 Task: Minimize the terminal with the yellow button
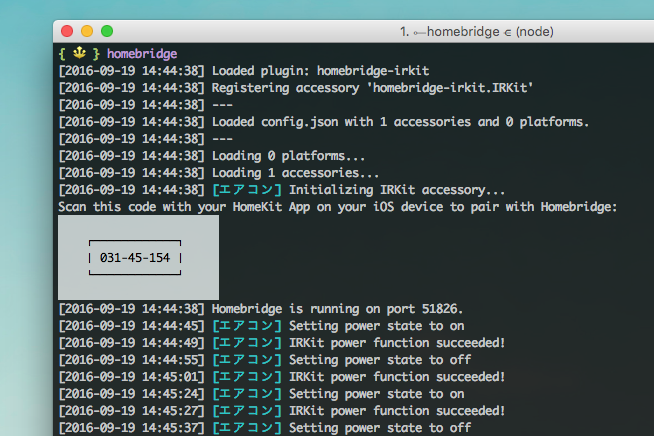click(87, 31)
